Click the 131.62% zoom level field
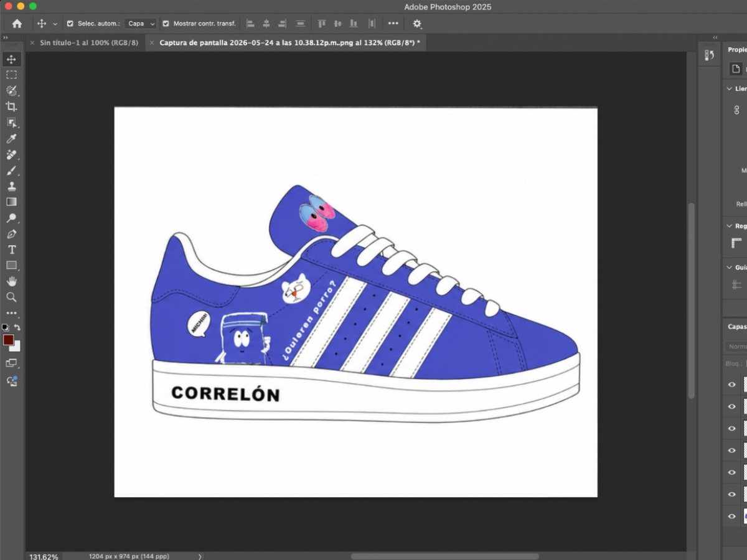The width and height of the screenshot is (747, 560). point(44,556)
